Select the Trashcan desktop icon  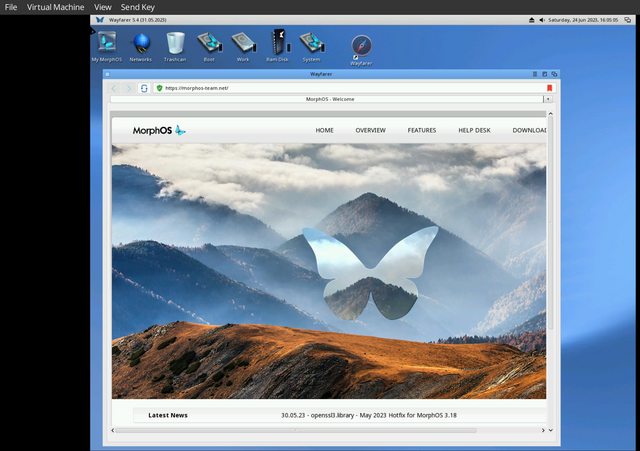(x=175, y=47)
